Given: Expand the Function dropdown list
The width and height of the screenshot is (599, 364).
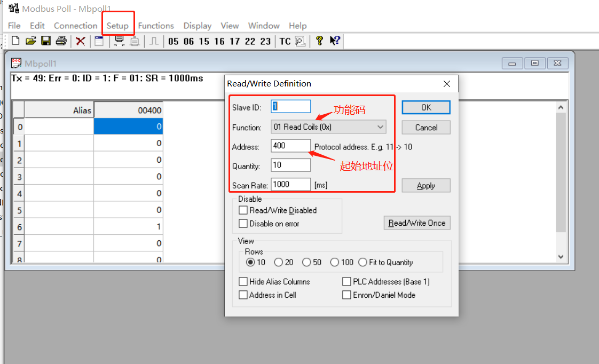Looking at the screenshot, I should (x=381, y=127).
